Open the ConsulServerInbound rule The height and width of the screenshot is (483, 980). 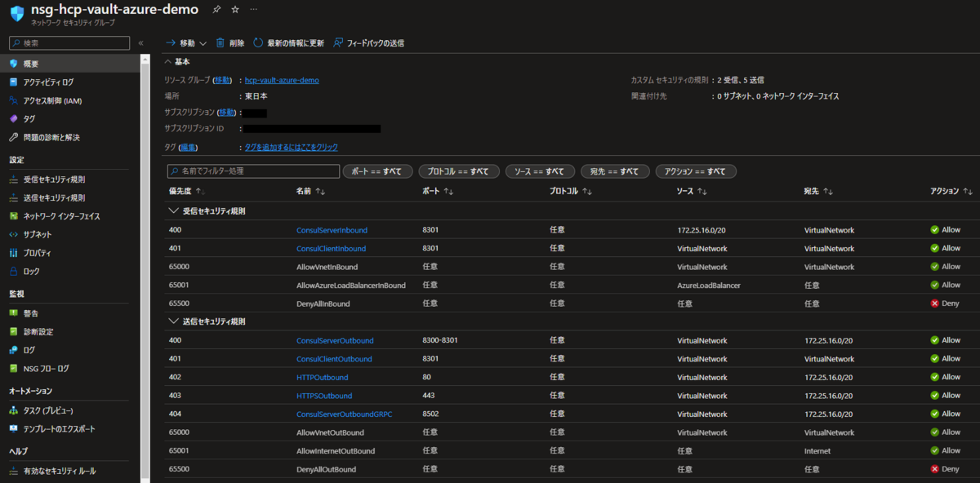pyautogui.click(x=332, y=230)
